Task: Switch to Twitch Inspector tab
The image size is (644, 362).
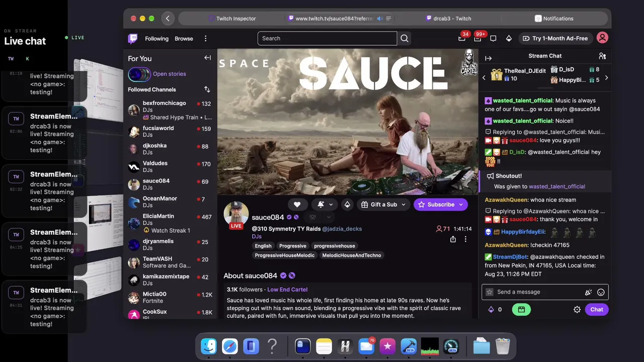Action: [232, 19]
